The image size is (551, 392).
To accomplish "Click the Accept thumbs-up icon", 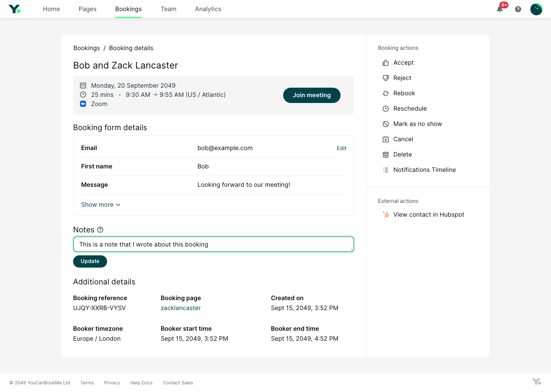I will (x=386, y=63).
